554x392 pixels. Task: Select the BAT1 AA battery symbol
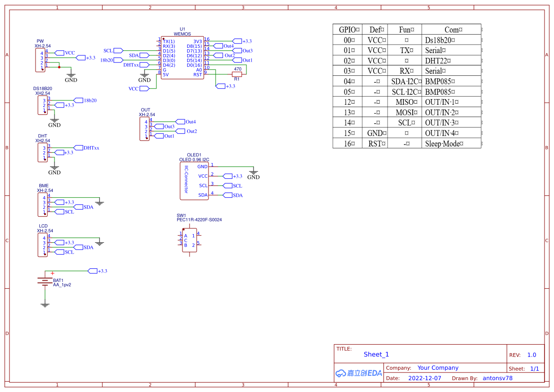click(44, 281)
